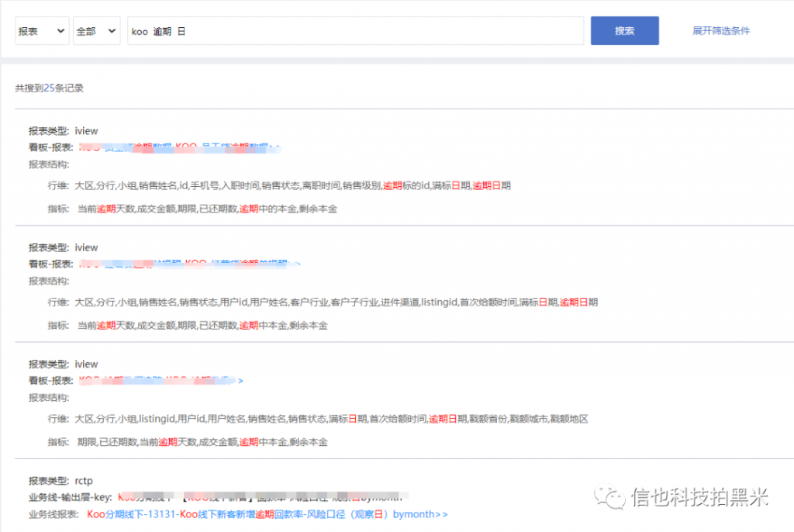Select 指标 text 当前逾期天数...逾期中的本金,剩余本金
Viewport: 794px width, 532px height.
tap(207, 209)
